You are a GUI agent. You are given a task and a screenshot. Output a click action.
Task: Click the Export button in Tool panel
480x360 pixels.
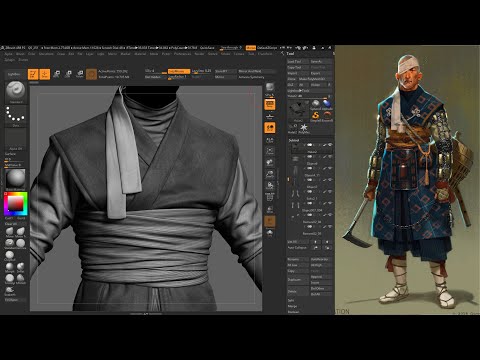point(321,73)
